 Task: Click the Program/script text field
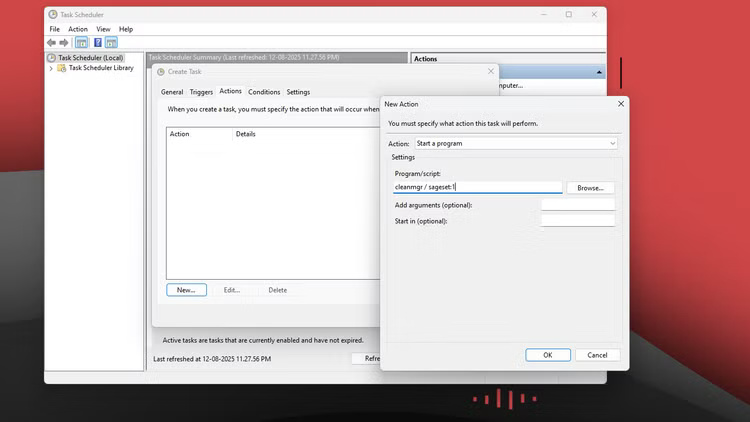[477, 187]
